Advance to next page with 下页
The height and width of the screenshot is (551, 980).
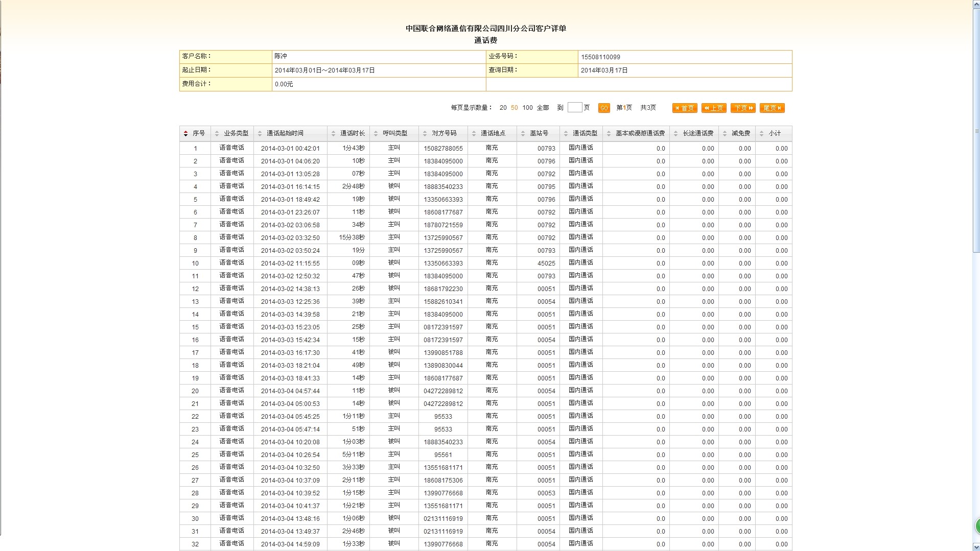tap(743, 108)
